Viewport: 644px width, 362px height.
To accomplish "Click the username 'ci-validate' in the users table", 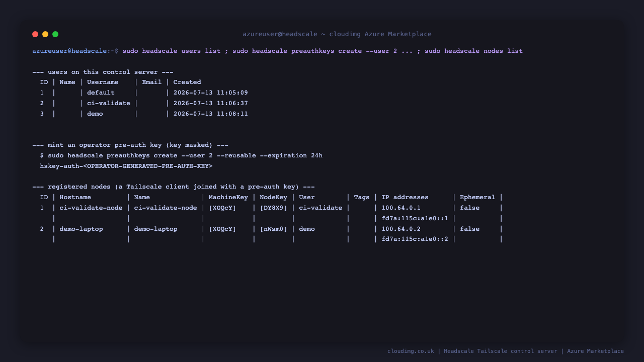I will pos(109,103).
